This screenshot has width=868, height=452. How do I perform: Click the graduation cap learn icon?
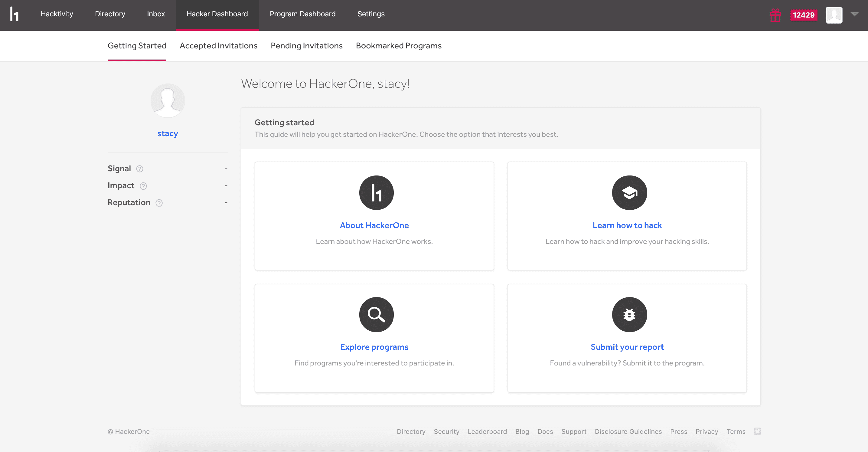[x=629, y=193]
